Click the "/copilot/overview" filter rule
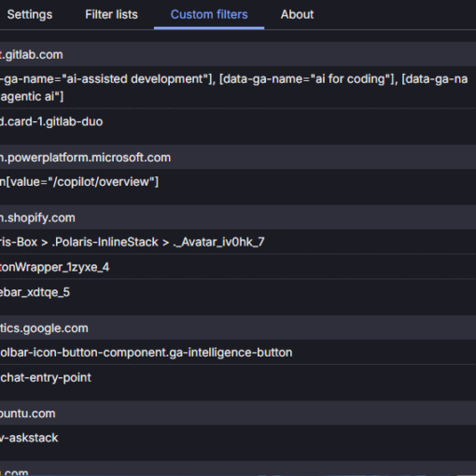 pos(238,182)
